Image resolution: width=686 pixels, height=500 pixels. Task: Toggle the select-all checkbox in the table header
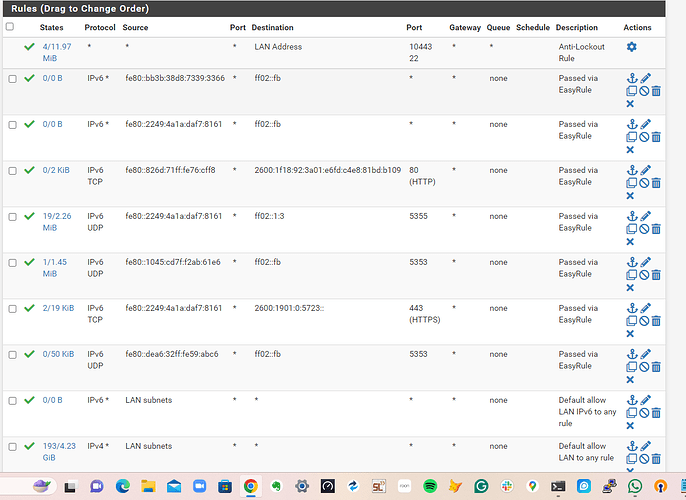(10, 27)
